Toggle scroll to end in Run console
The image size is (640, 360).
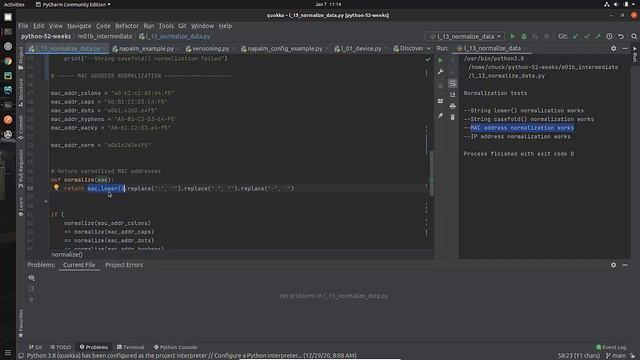click(x=452, y=94)
